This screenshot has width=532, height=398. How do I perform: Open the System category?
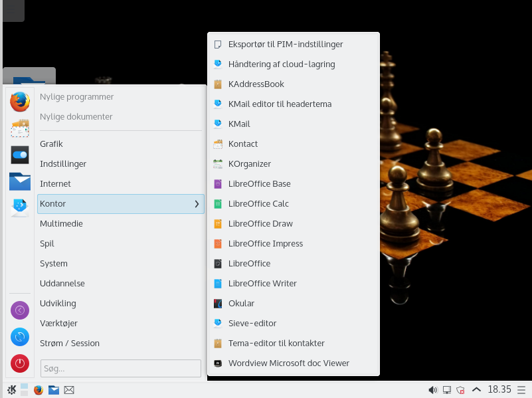tap(121, 264)
